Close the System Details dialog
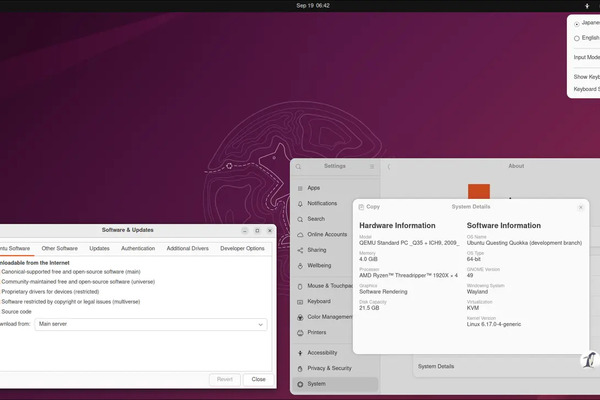The width and height of the screenshot is (600, 400). point(580,207)
